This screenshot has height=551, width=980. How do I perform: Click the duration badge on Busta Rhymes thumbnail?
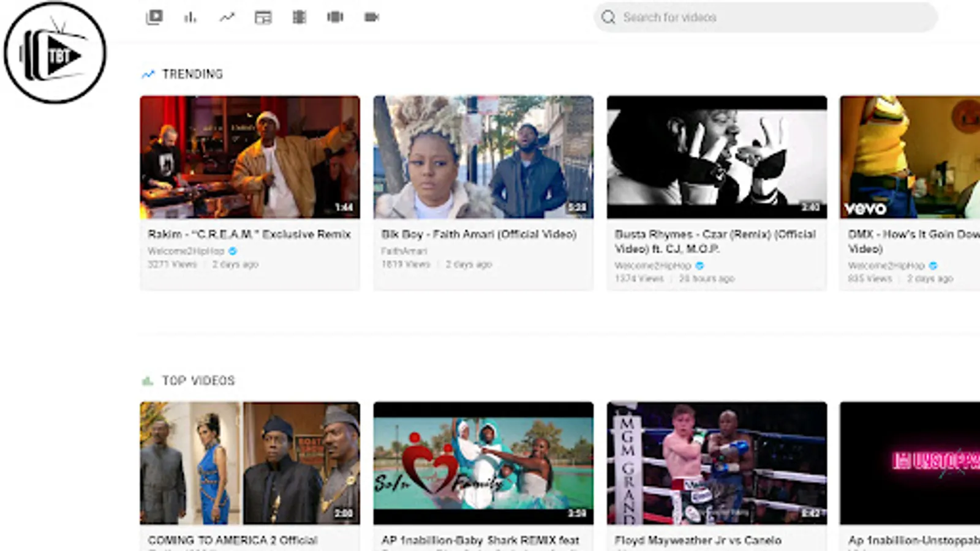tap(810, 208)
